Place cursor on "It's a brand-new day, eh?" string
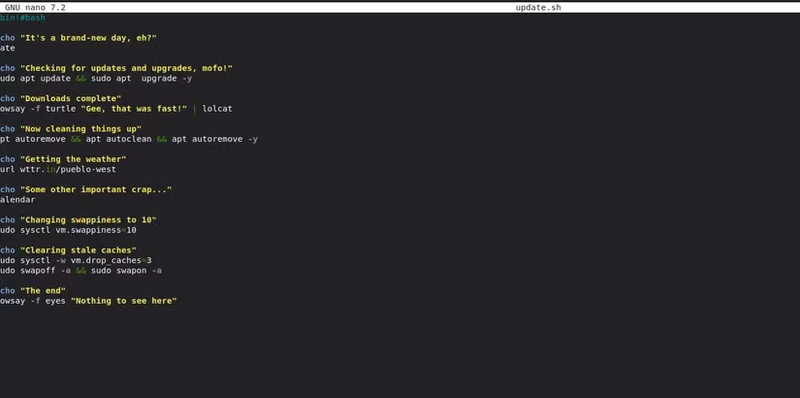This screenshot has height=398, width=800. tap(88, 38)
